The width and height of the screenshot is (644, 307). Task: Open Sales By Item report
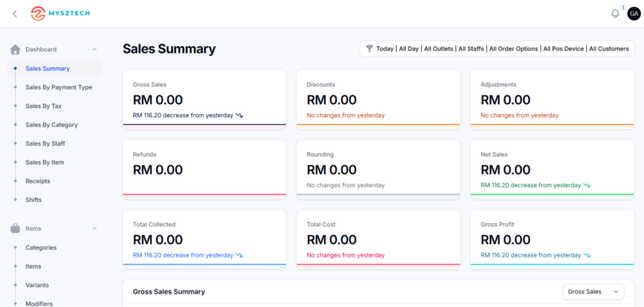tap(44, 163)
